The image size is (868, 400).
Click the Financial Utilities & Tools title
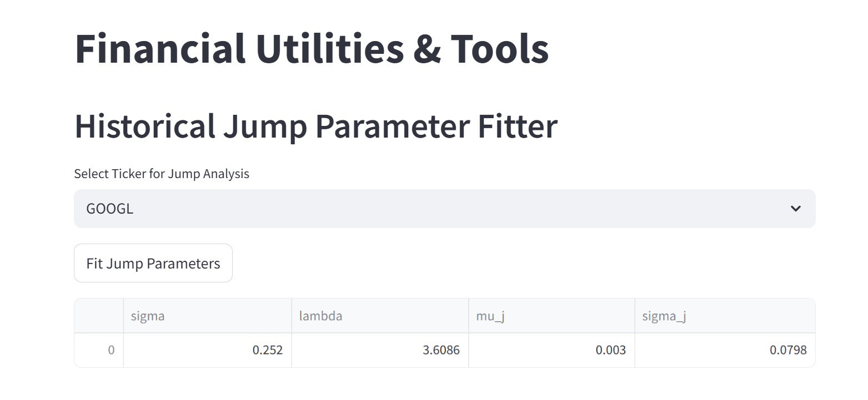312,49
